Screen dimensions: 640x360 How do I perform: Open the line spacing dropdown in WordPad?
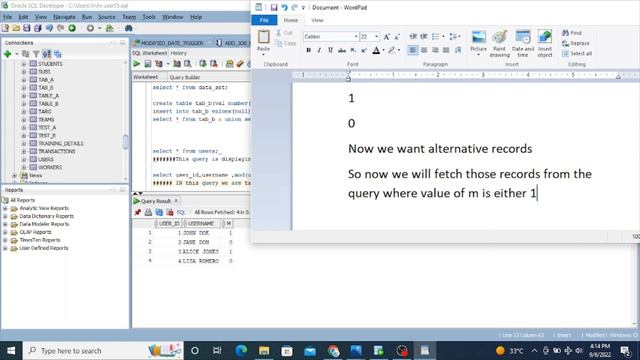455,37
